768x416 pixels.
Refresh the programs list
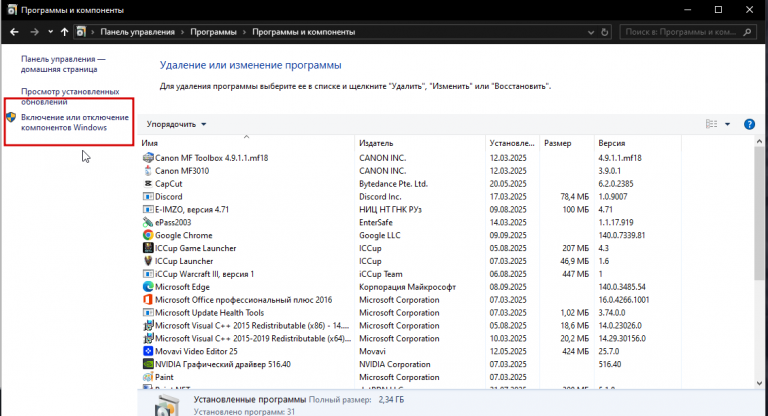[604, 32]
